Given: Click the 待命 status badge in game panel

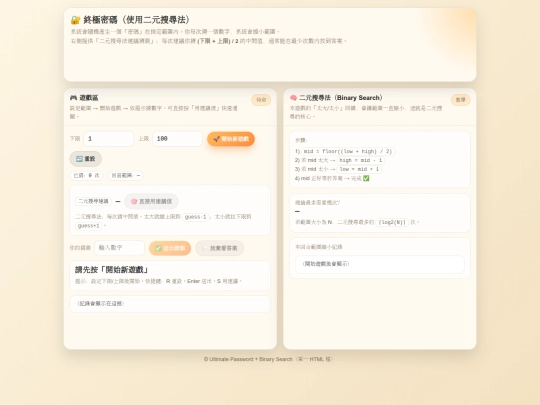Looking at the screenshot, I should (x=261, y=100).
